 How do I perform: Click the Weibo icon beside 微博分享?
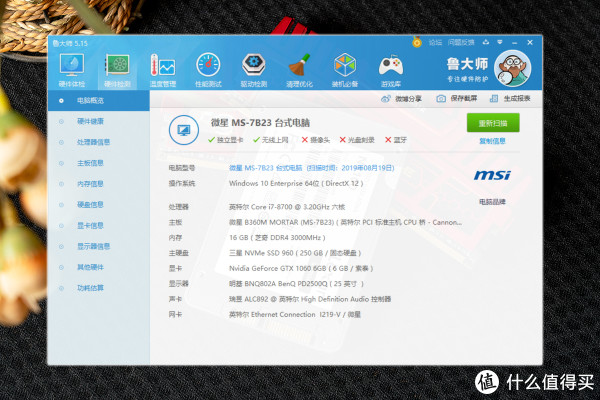[386, 99]
